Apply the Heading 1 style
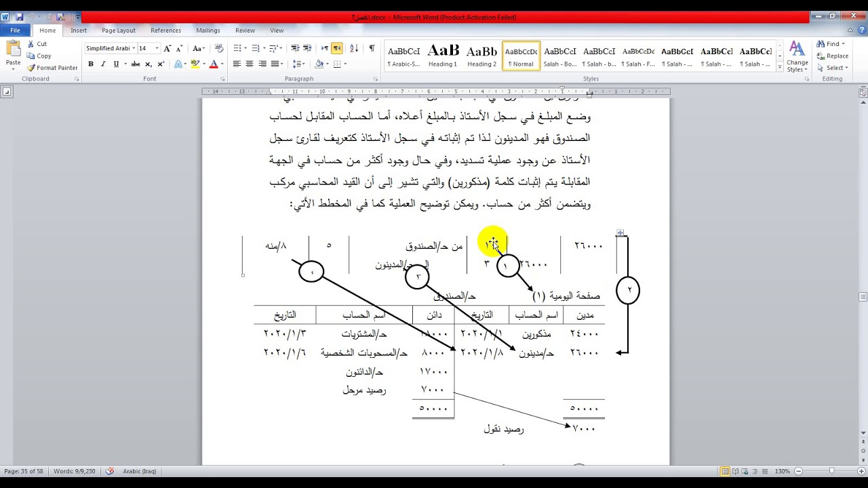Viewport: 868px width, 488px height. (443, 56)
